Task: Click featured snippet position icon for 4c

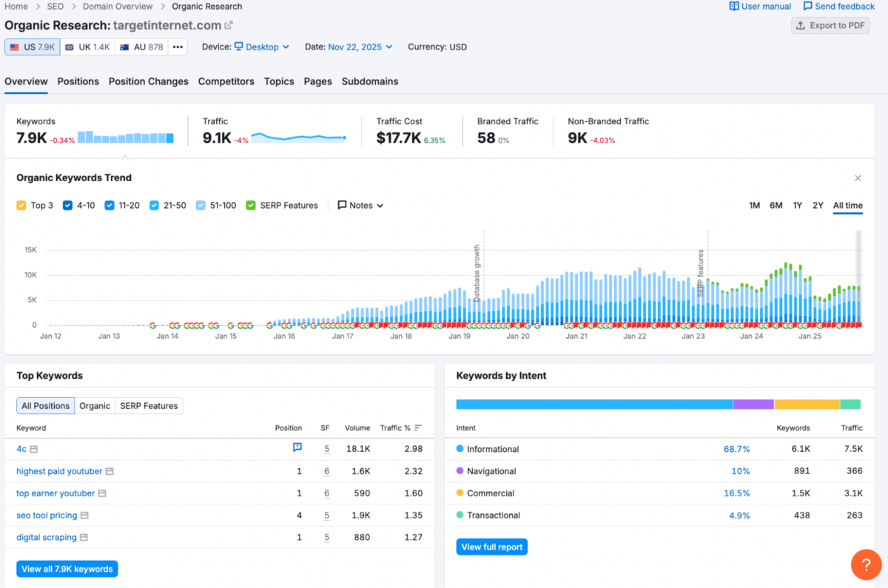Action: click(297, 447)
